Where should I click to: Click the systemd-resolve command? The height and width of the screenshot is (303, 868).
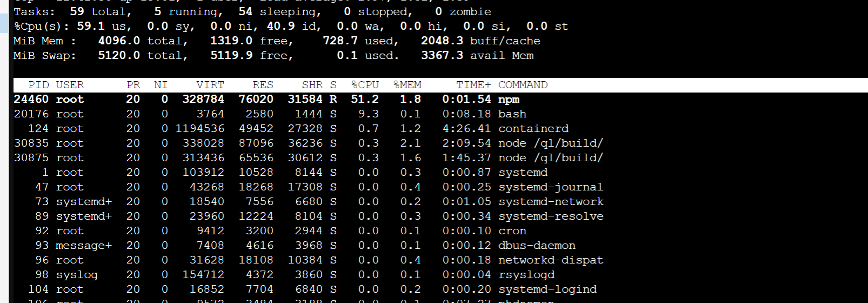(x=551, y=216)
